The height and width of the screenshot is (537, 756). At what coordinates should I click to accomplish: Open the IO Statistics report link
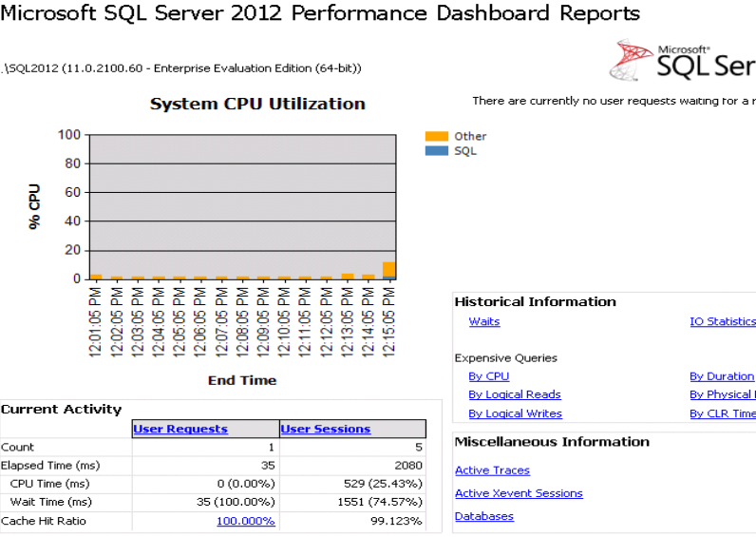click(x=723, y=321)
